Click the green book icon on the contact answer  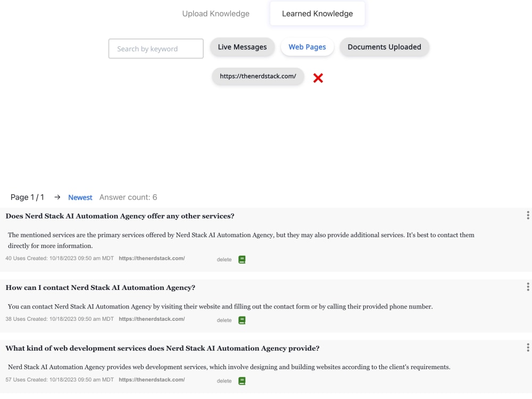point(242,320)
